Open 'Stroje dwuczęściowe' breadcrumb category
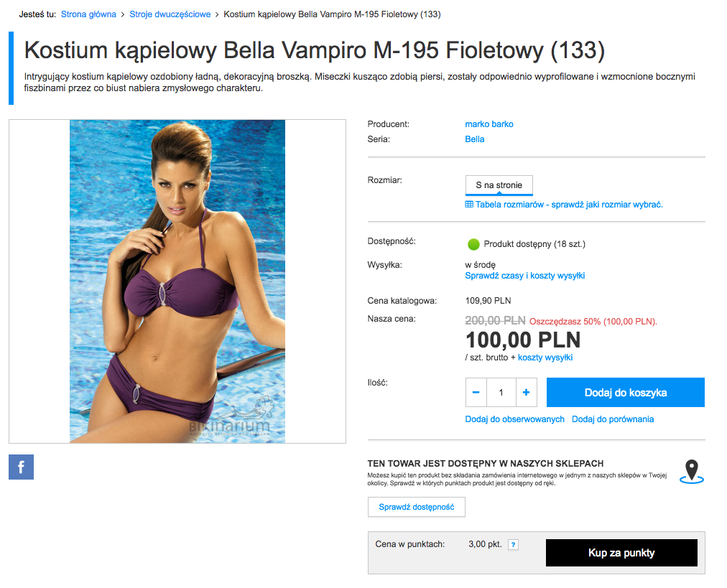Screen dimensions: 727x588 170,14
